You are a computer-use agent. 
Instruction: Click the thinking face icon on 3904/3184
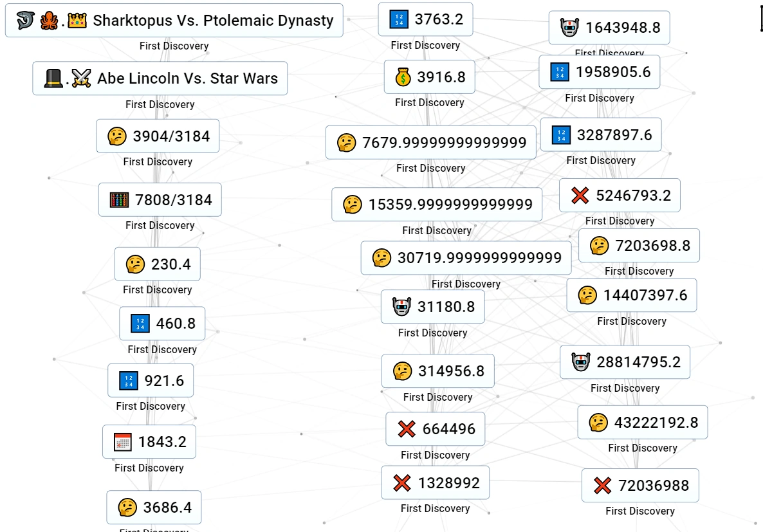coord(117,136)
